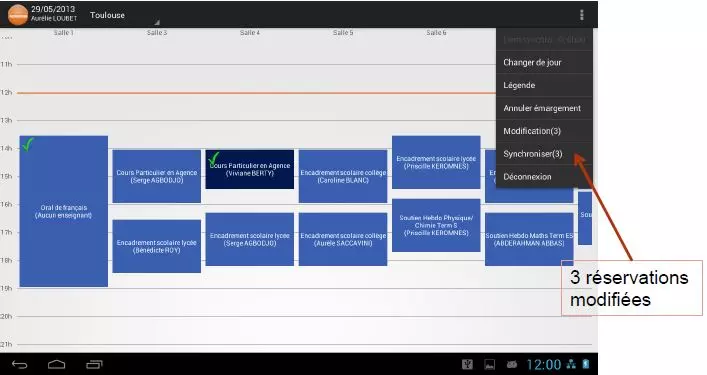The height and width of the screenshot is (375, 707).
Task: Open the Toulouse spinner arrow
Action: [x=157, y=22]
